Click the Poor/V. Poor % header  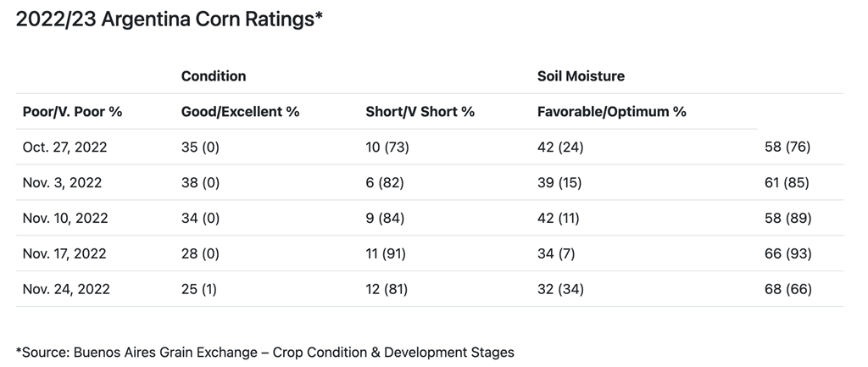pos(72,112)
